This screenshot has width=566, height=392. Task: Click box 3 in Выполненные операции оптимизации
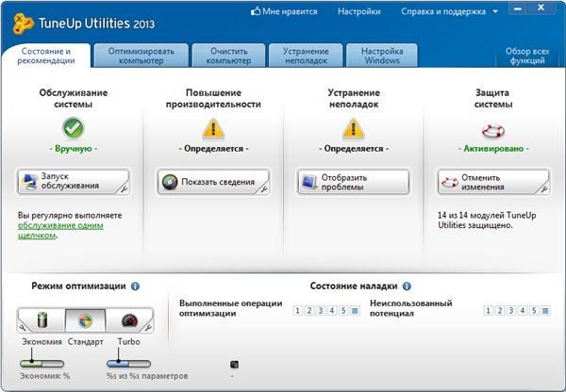(321, 311)
